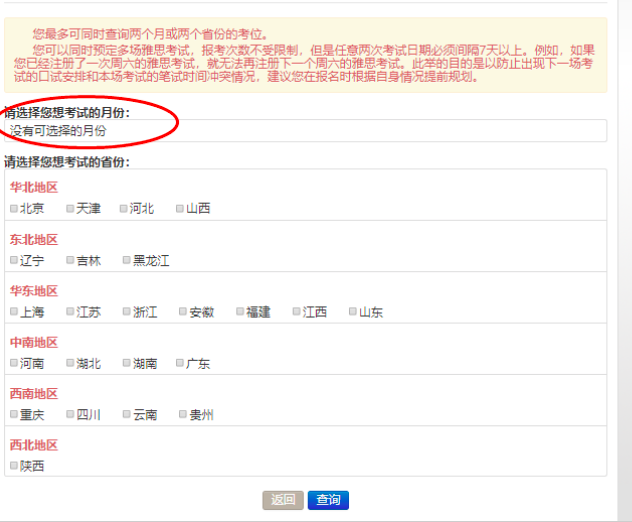Viewport: 632px width, 522px height.
Task: Select the 河北 checkbox
Action: click(x=124, y=209)
